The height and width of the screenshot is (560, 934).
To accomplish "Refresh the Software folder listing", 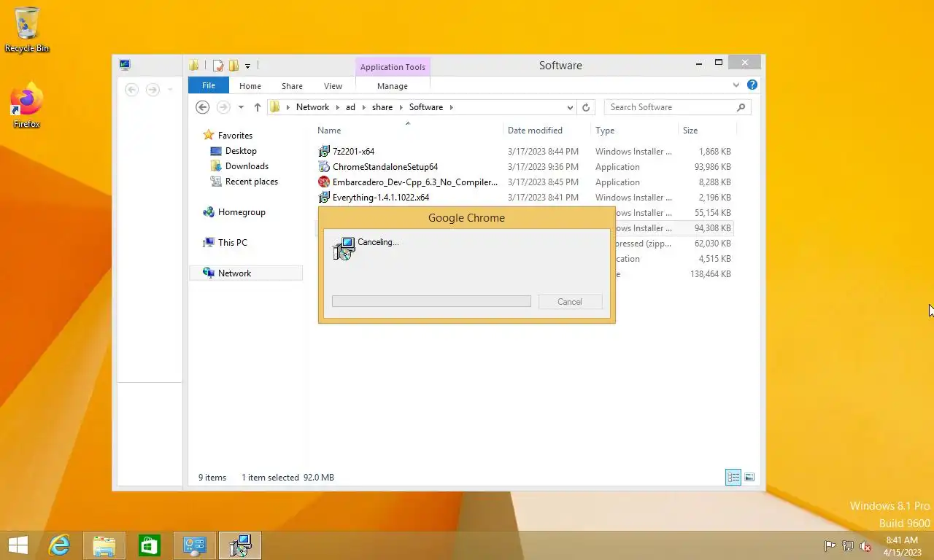I will click(x=585, y=107).
